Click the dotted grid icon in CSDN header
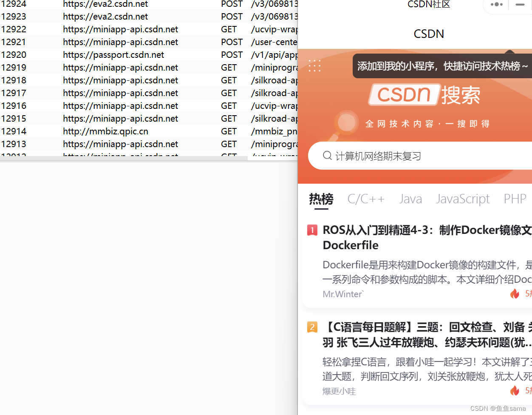Screen dimensions: 532x415 click(x=314, y=66)
